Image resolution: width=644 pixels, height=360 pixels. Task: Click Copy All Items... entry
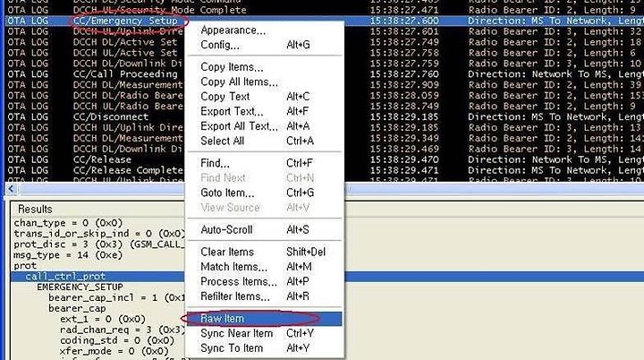tap(239, 81)
